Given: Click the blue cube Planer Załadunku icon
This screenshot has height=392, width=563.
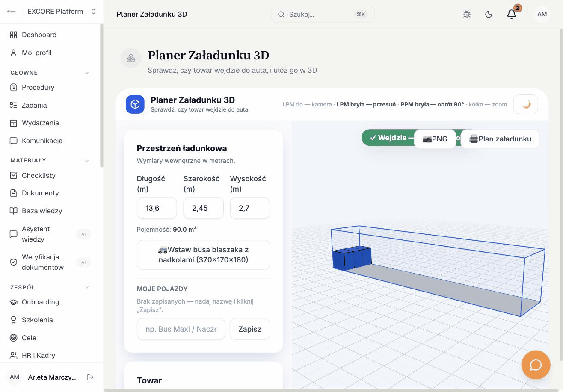Looking at the screenshot, I should pyautogui.click(x=135, y=105).
